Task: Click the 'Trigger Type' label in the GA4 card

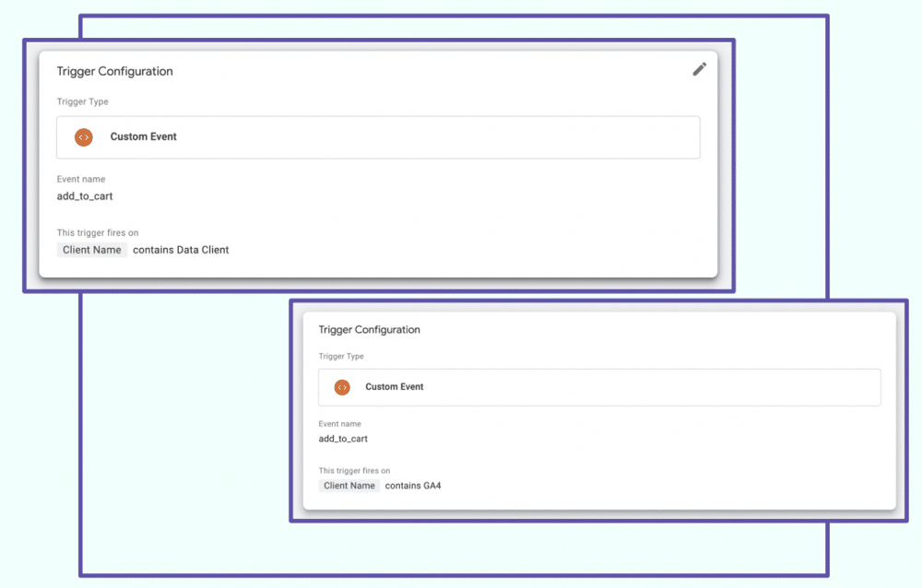Action: 341,357
